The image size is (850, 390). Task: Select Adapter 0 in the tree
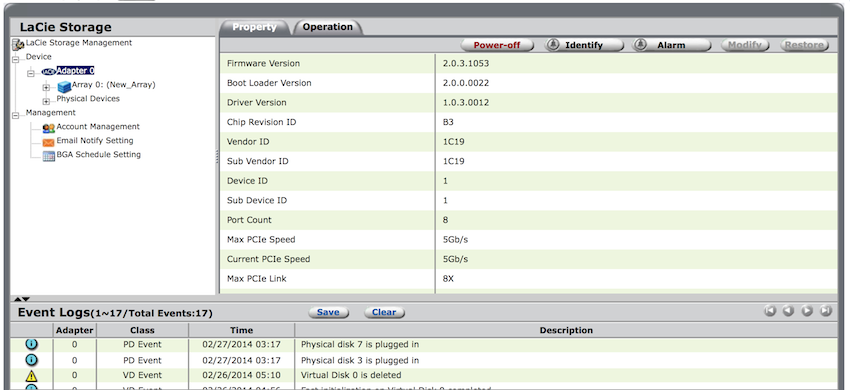75,71
